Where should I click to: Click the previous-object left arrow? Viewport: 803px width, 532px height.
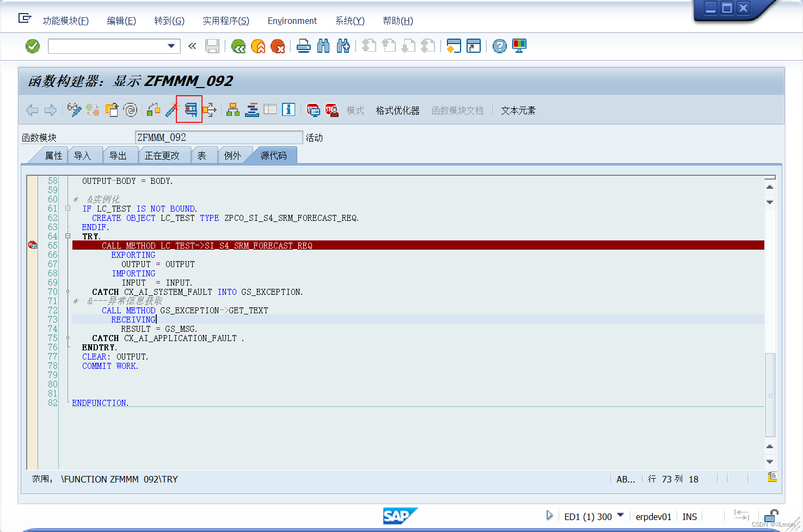pos(32,110)
